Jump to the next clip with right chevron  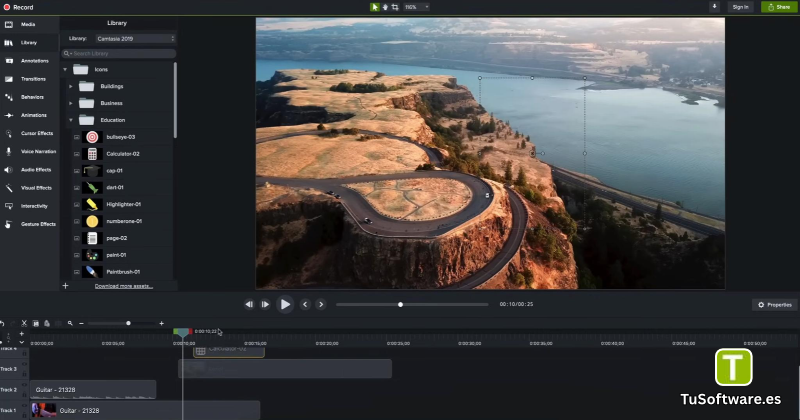point(321,304)
